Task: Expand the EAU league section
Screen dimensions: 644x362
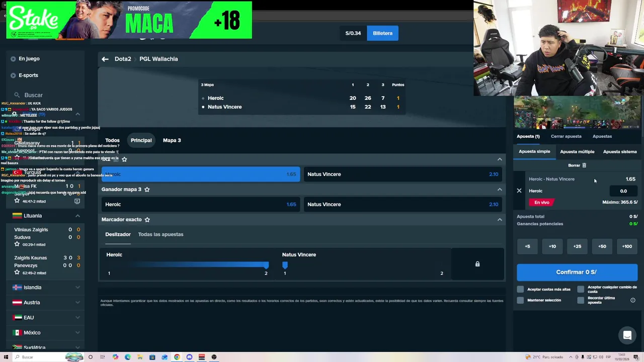Action: (77, 318)
